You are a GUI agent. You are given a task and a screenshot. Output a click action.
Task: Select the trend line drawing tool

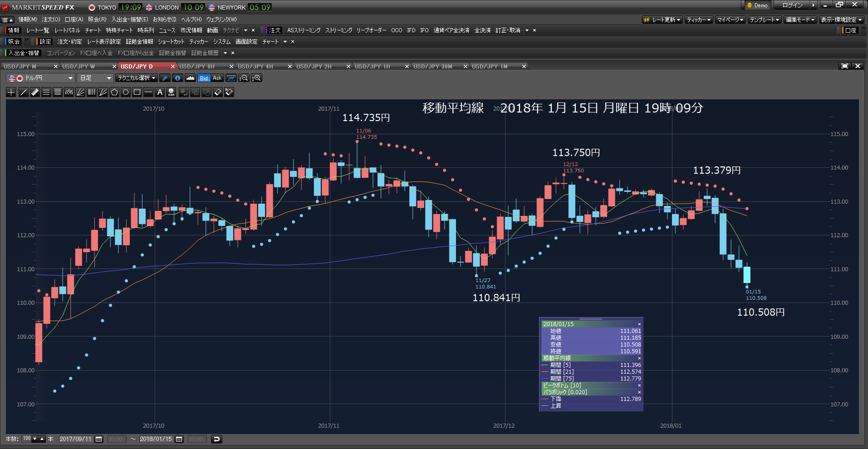tap(23, 92)
